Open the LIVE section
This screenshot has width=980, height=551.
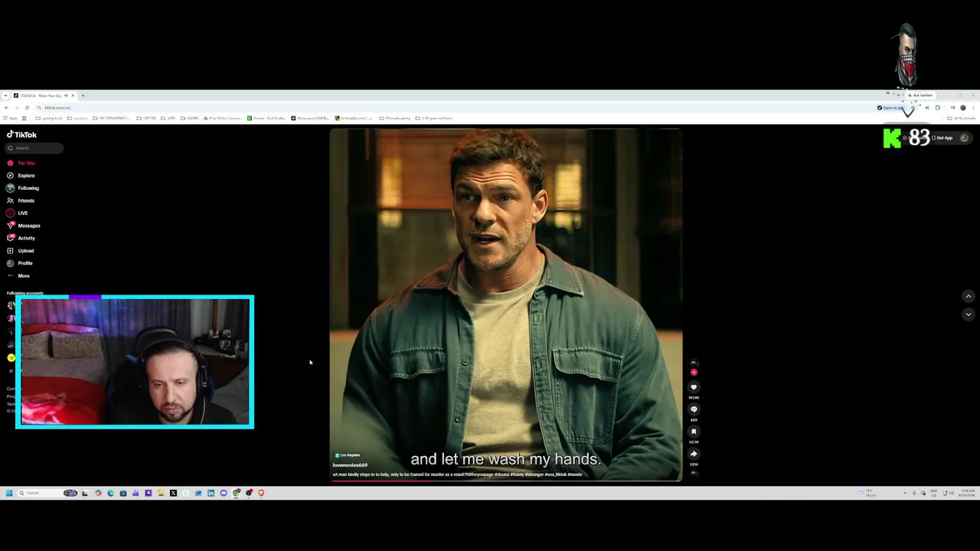(18, 213)
